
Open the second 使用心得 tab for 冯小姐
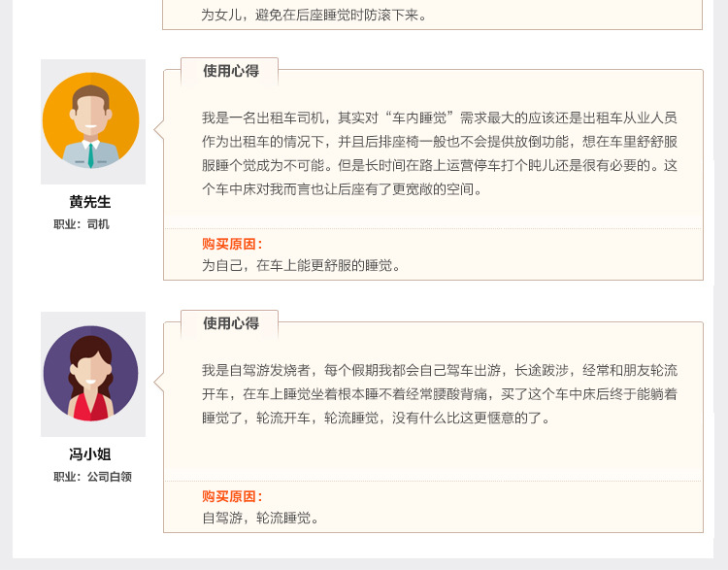tap(230, 323)
